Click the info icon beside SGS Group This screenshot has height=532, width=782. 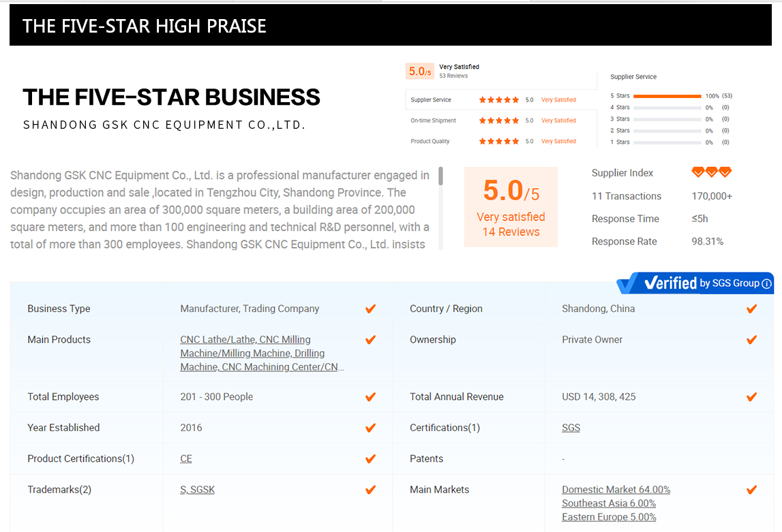767,283
